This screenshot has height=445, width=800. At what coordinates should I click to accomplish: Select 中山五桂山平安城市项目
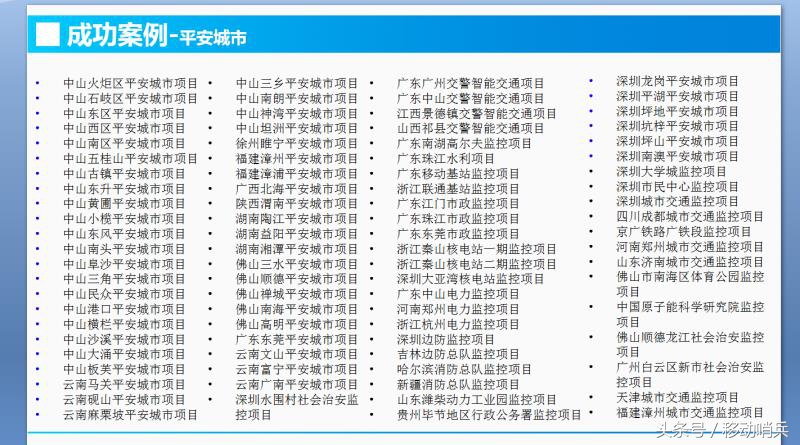point(131,158)
